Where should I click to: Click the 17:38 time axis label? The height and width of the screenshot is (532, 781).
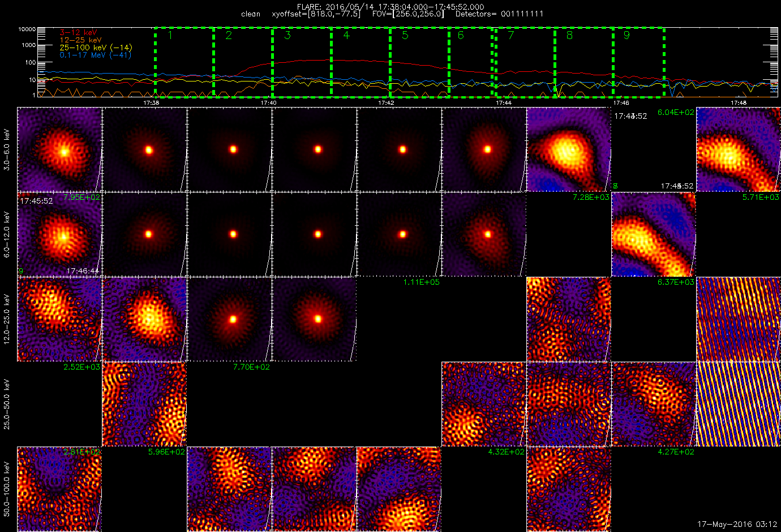coord(151,103)
